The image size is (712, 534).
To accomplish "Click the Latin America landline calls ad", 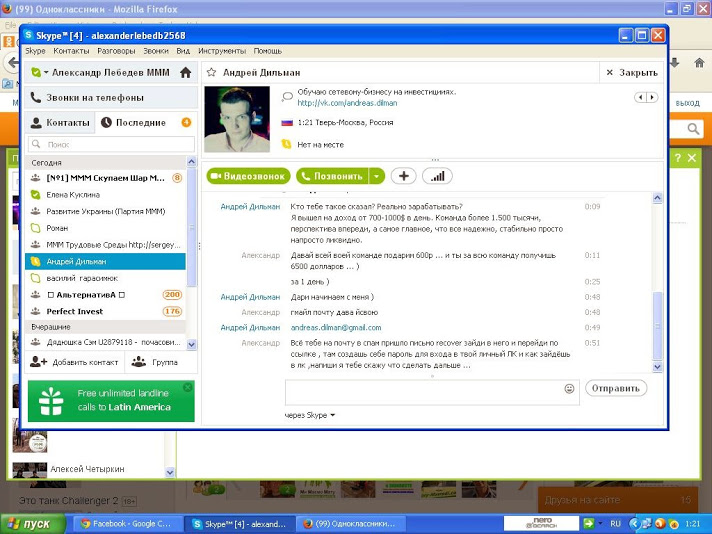I will (111, 401).
